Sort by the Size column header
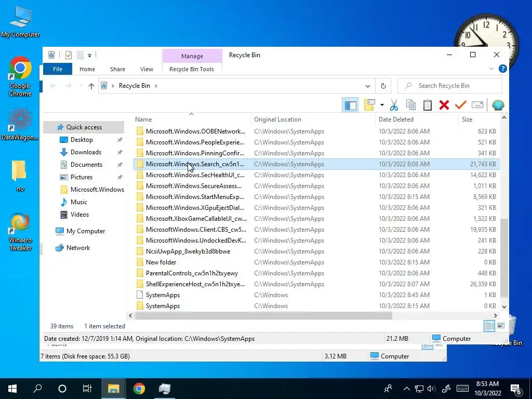 [478, 119]
